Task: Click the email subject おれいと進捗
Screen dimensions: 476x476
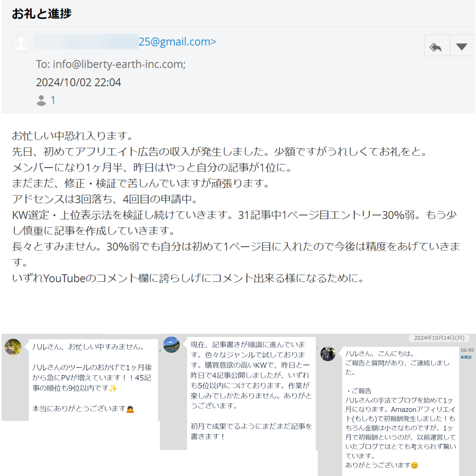Action: pyautogui.click(x=42, y=14)
